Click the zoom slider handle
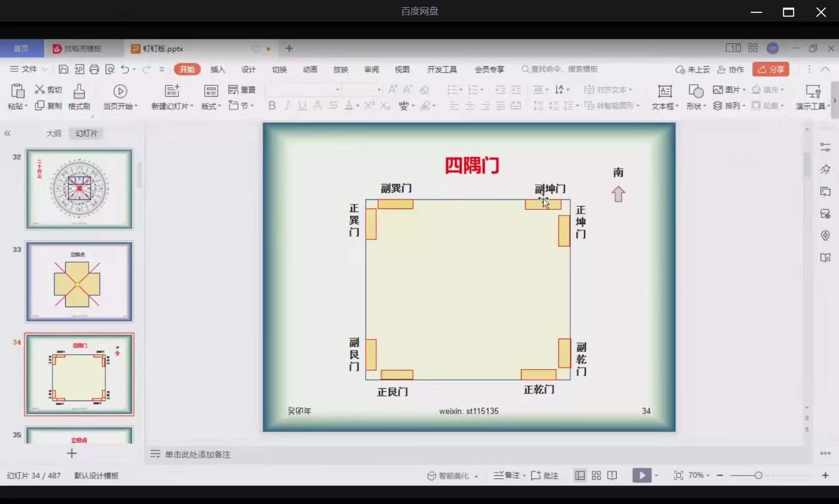 (758, 475)
